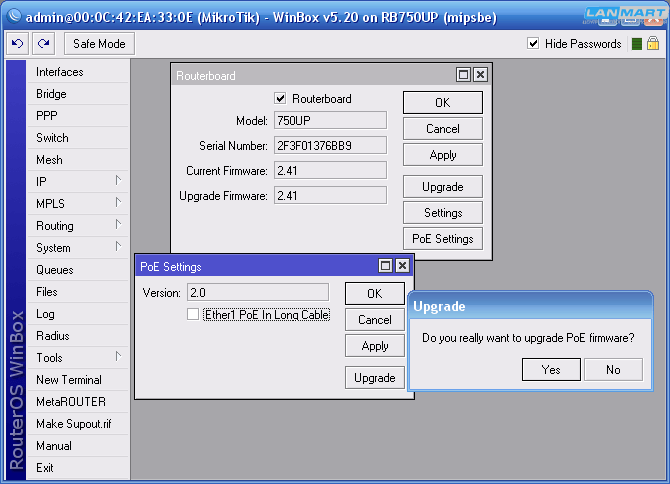Expand the Routing submenu
Screen dimensions: 670x484
[x=75, y=226]
